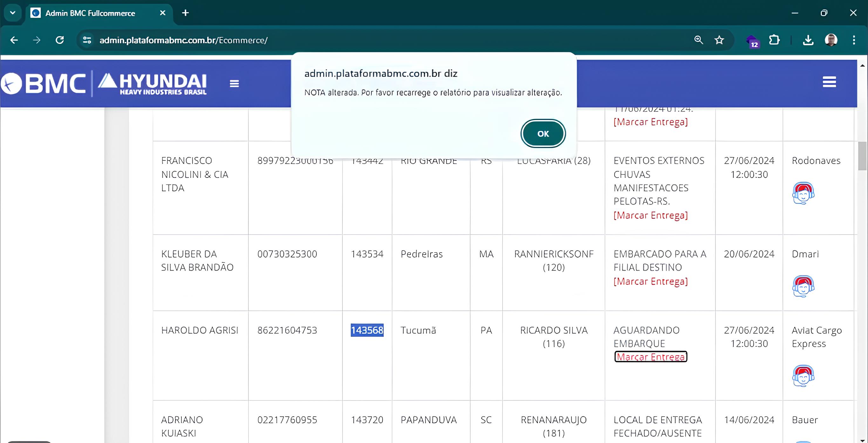The image size is (868, 443).
Task: Toggle the hamburger menu beside Hyundai logo
Action: pyautogui.click(x=234, y=84)
